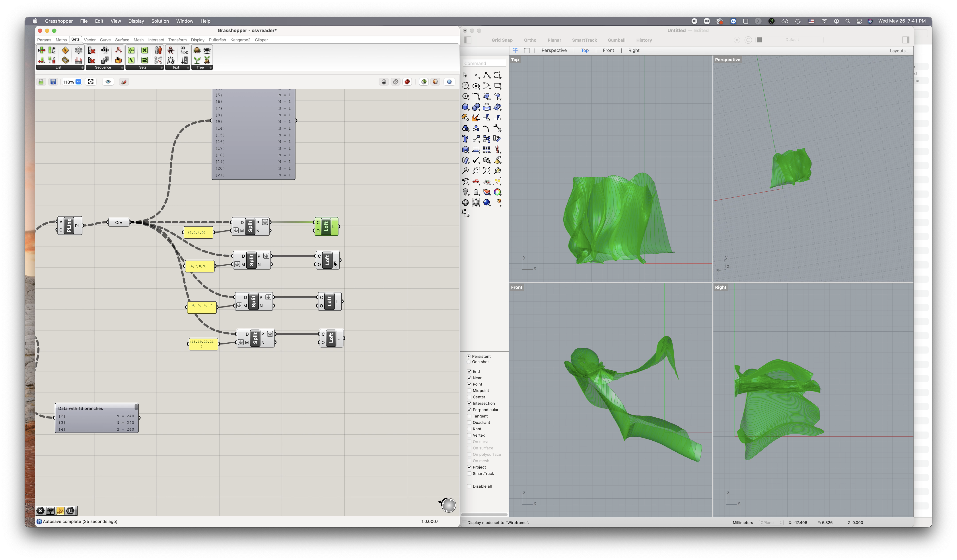Select the Polygon tool in Rhino toolbar

point(465,96)
